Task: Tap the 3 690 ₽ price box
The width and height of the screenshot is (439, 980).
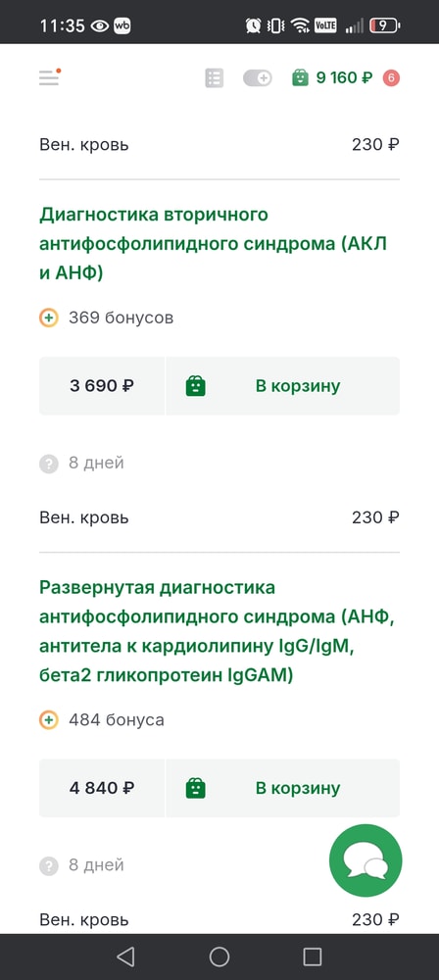Action: click(x=102, y=385)
